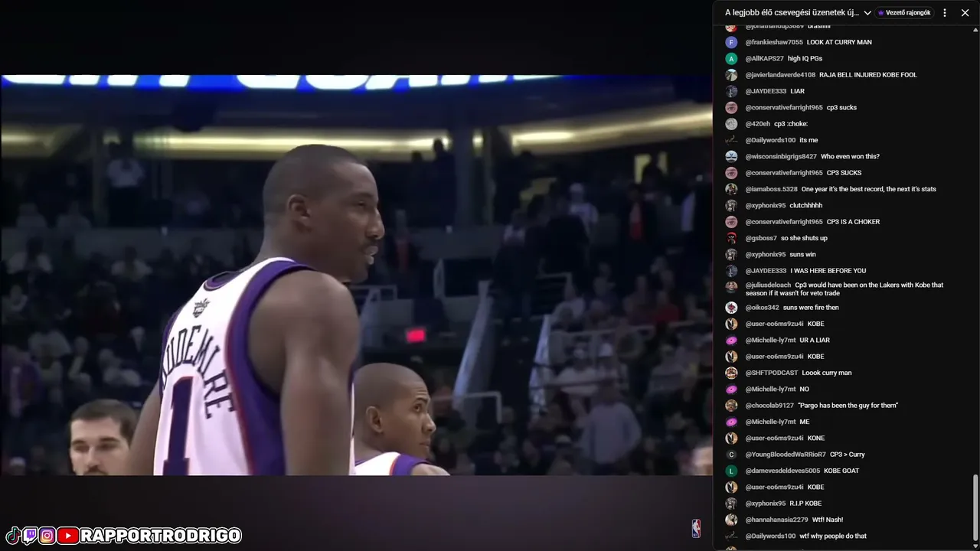980x551 pixels.
Task: Open avatar of @AllKAPS27
Action: pyautogui.click(x=731, y=59)
